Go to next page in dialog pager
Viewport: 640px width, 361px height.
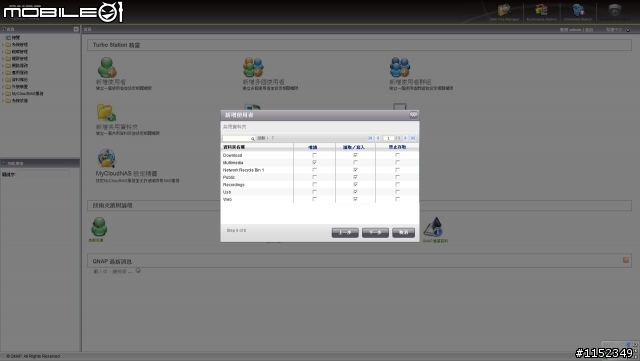pos(405,138)
